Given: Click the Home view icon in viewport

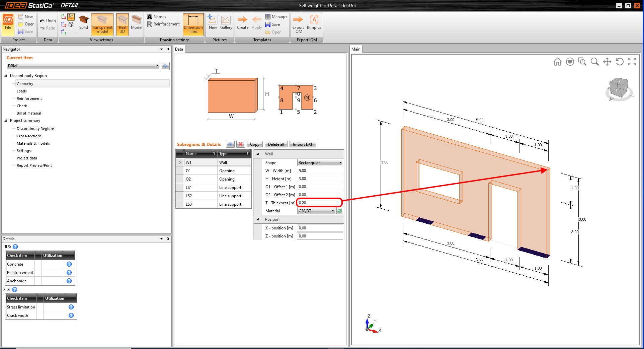Looking at the screenshot, I should [x=557, y=62].
